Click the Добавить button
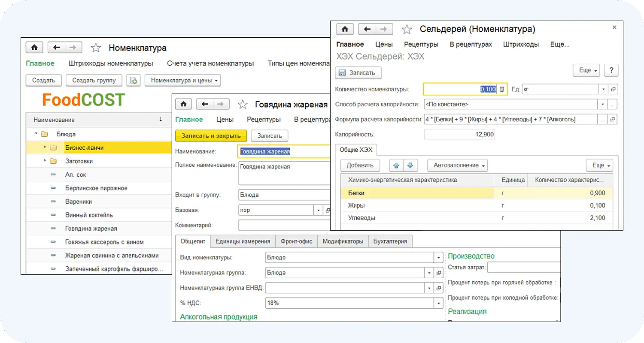 360,165
